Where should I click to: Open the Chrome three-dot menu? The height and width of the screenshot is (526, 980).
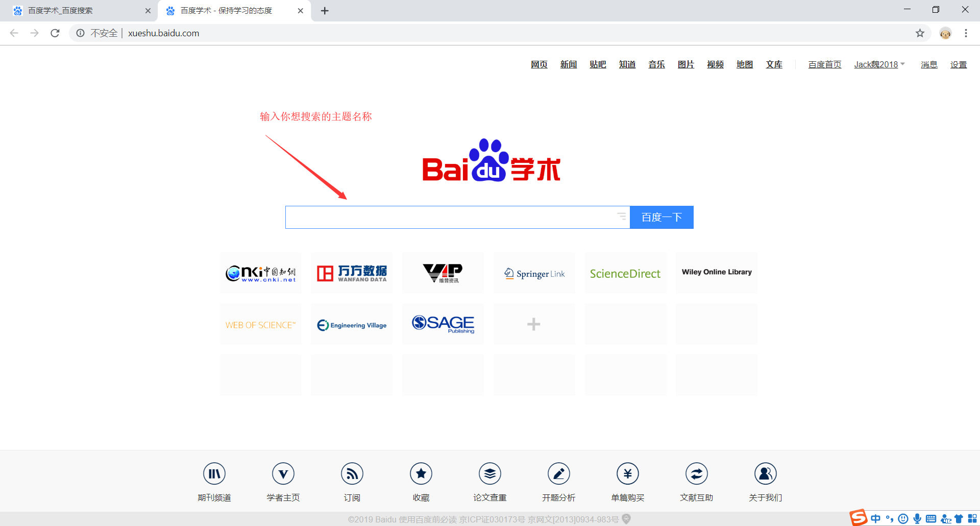point(966,33)
